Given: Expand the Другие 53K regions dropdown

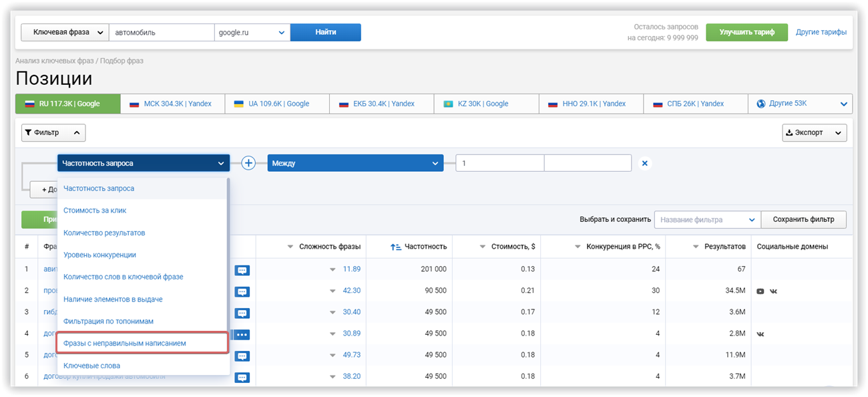Looking at the screenshot, I should click(x=800, y=104).
